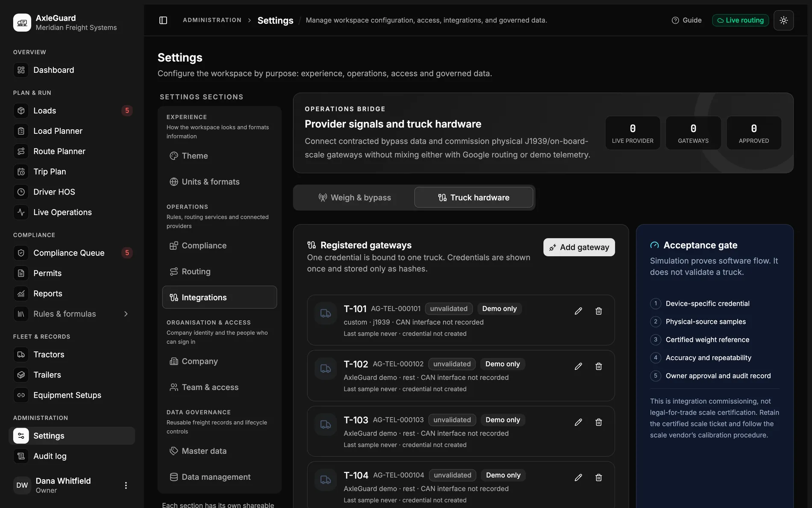The width and height of the screenshot is (812, 508).
Task: Click the AxleGuard logo icon
Action: pyautogui.click(x=22, y=23)
